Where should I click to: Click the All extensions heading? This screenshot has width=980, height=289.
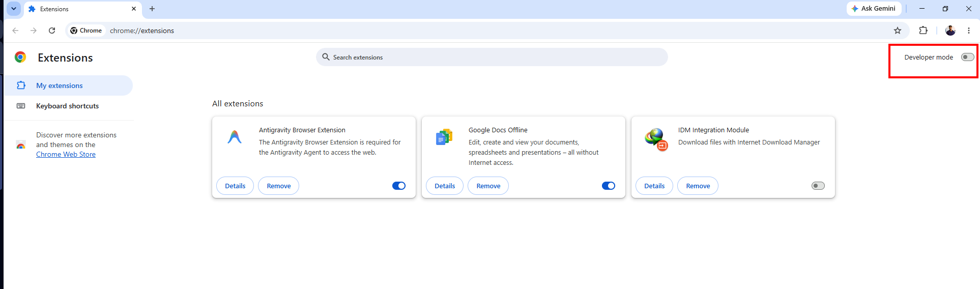(x=238, y=103)
